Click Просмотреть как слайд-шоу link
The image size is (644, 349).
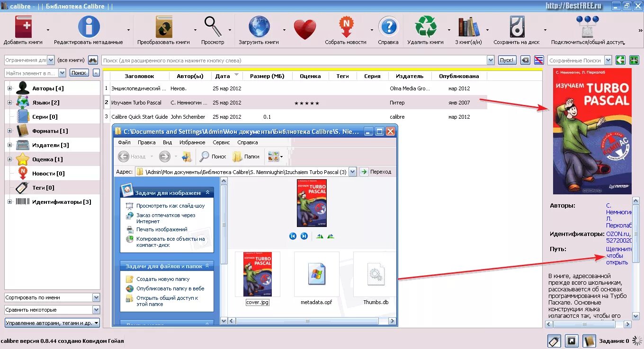point(170,206)
